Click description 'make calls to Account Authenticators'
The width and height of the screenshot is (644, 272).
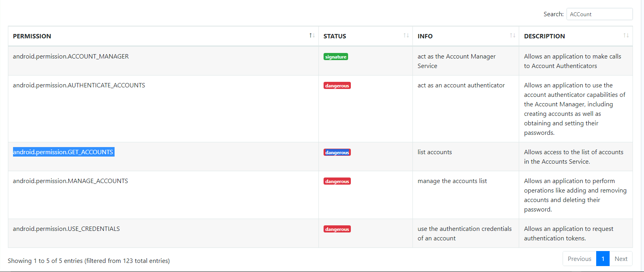coord(572,61)
